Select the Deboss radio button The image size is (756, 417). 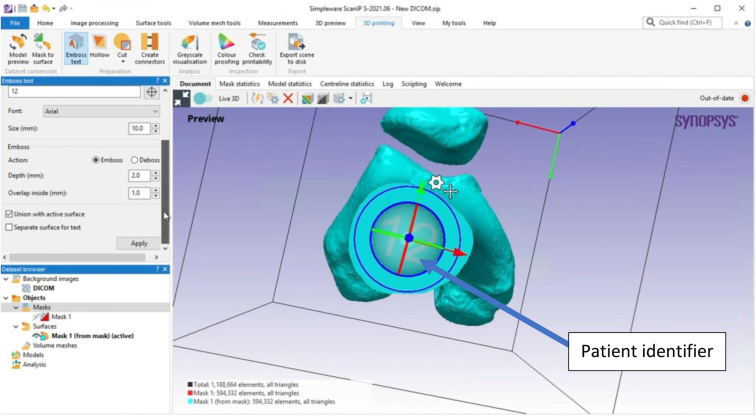(135, 160)
